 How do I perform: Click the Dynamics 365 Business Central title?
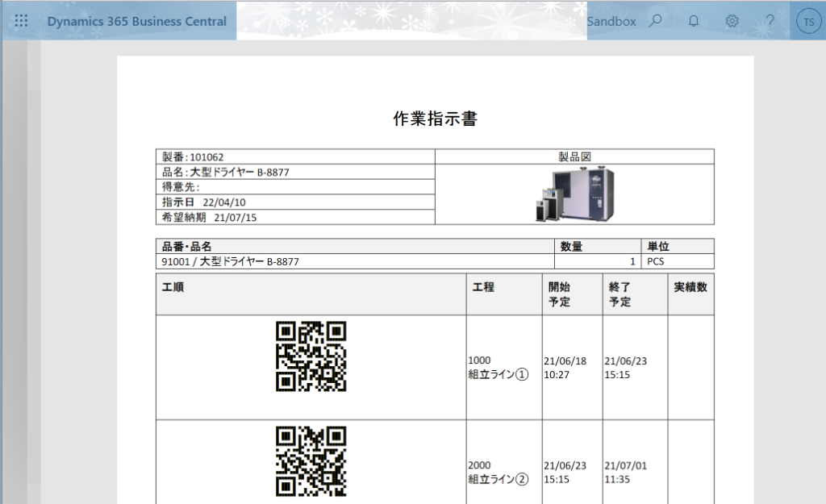pos(137,21)
